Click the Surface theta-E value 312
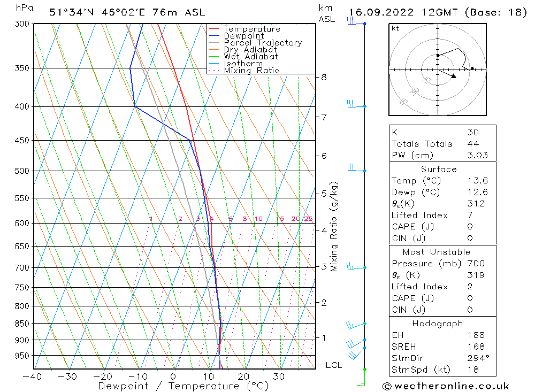This screenshot has width=535, height=392. pyautogui.click(x=476, y=204)
